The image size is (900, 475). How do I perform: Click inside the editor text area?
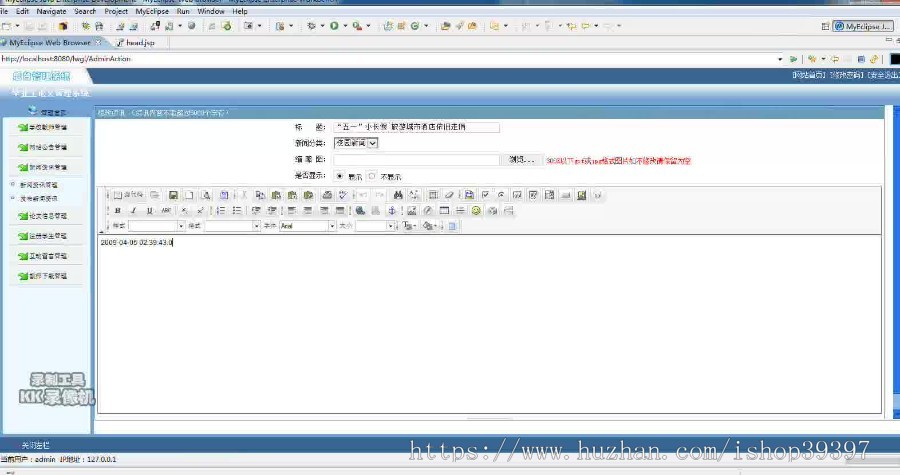point(490,324)
